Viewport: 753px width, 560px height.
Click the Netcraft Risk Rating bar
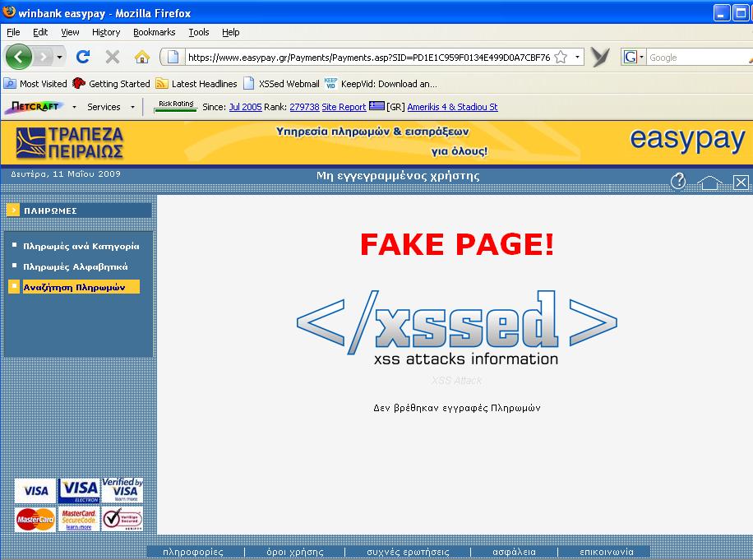pyautogui.click(x=176, y=106)
